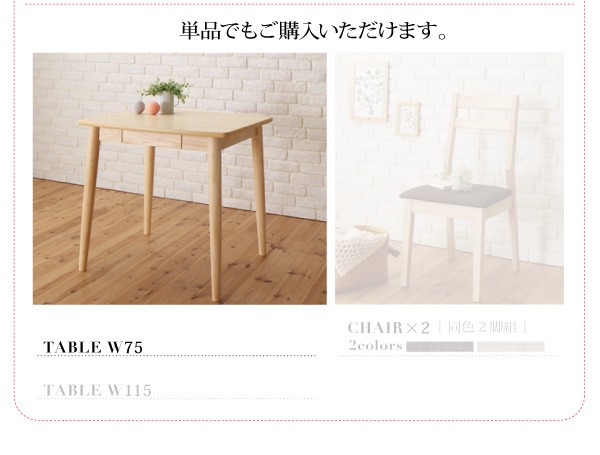Click the potted plant on the table
The image size is (600, 455).
[x=165, y=95]
